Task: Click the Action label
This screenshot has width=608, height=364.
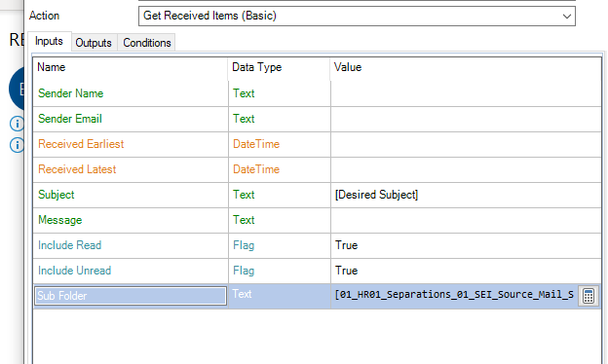Action: 44,16
